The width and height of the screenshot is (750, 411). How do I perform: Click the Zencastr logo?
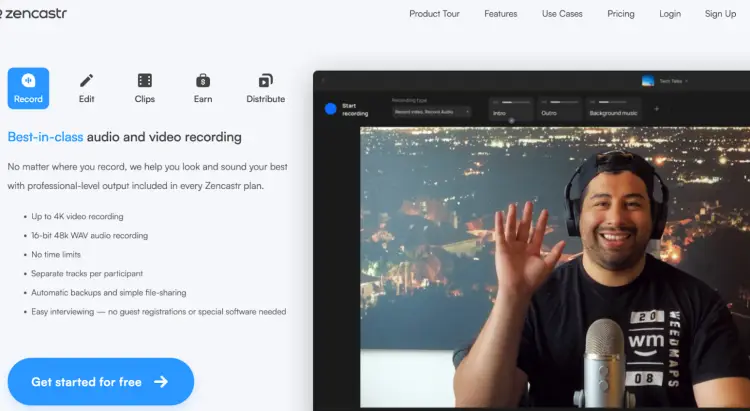point(33,13)
